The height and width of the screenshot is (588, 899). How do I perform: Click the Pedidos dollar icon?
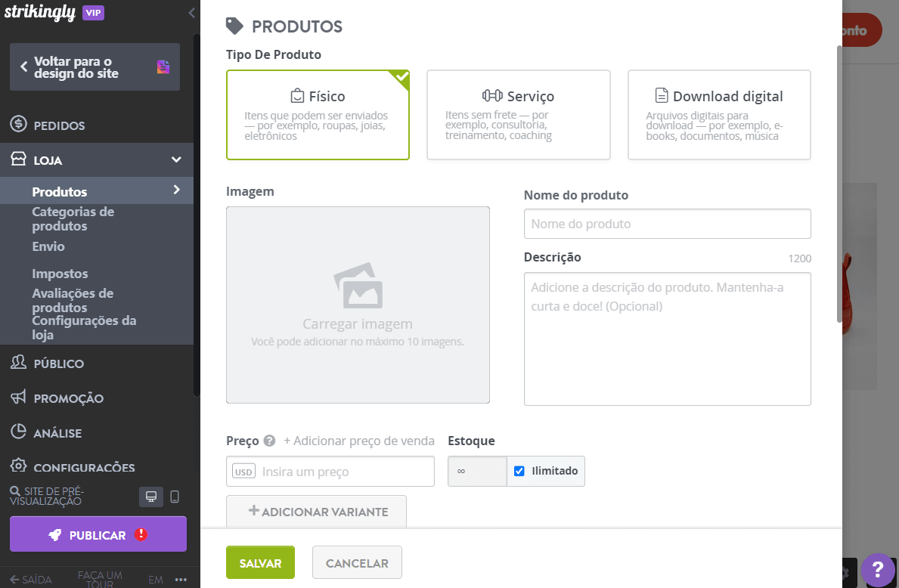click(x=19, y=125)
